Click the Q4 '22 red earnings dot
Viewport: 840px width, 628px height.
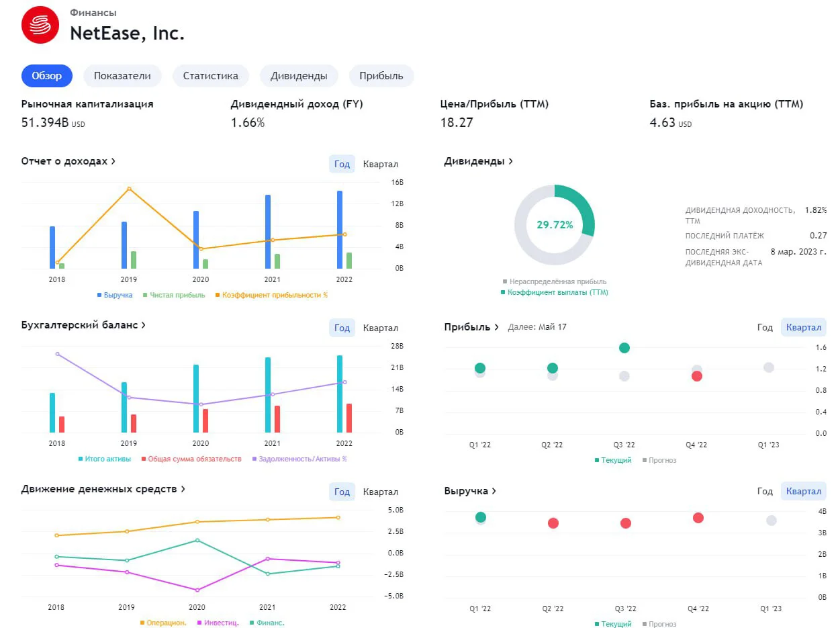click(x=697, y=376)
